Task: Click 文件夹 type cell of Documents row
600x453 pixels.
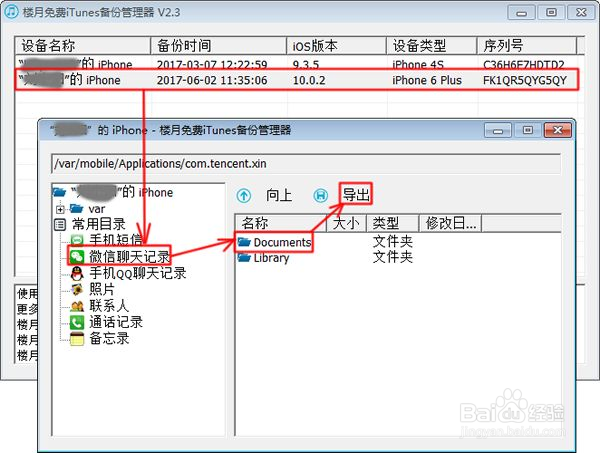Action: (393, 241)
